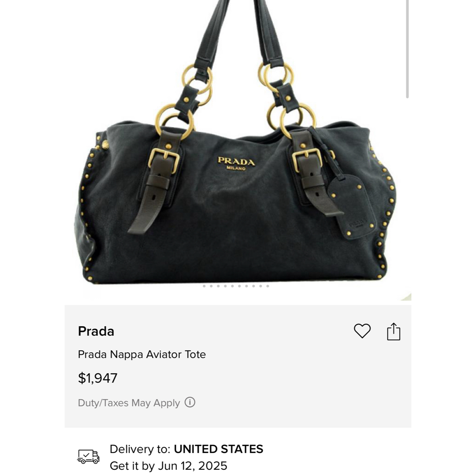This screenshot has height=476, width=476.
Task: Select the second image carousel dot
Action: 211,286
